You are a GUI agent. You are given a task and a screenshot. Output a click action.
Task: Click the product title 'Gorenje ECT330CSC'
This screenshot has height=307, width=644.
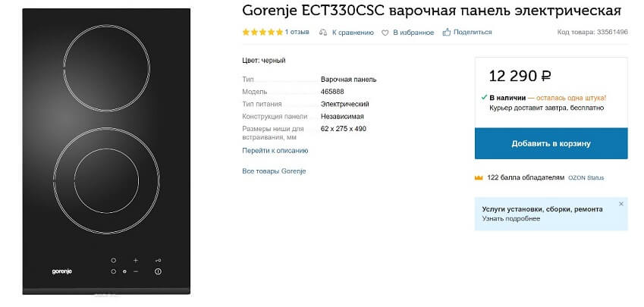click(x=314, y=11)
